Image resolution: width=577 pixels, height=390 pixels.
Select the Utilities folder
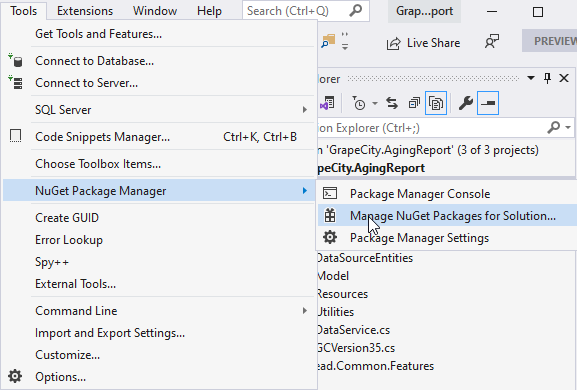[x=336, y=312]
